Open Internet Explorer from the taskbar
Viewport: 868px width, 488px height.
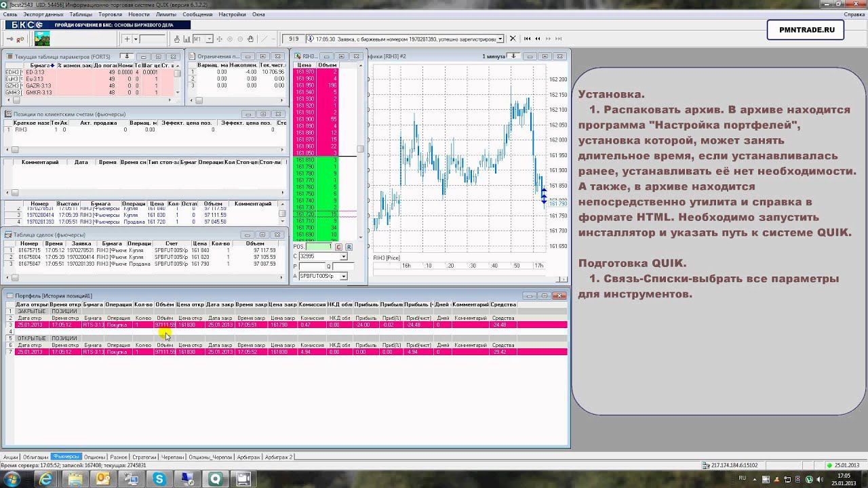pos(46,479)
